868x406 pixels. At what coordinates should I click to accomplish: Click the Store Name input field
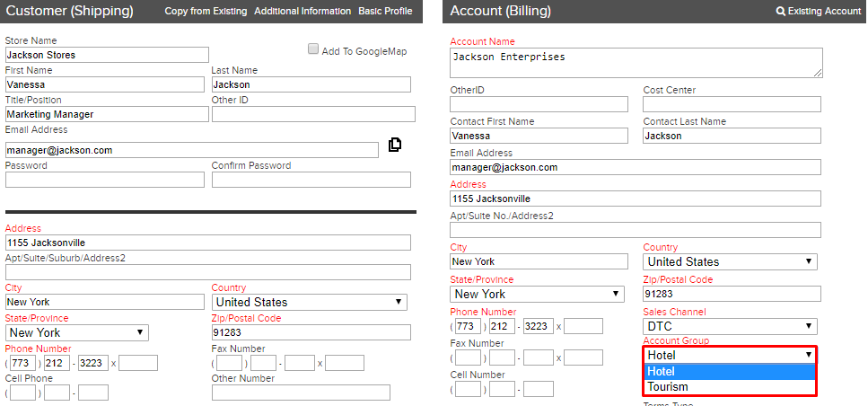108,55
